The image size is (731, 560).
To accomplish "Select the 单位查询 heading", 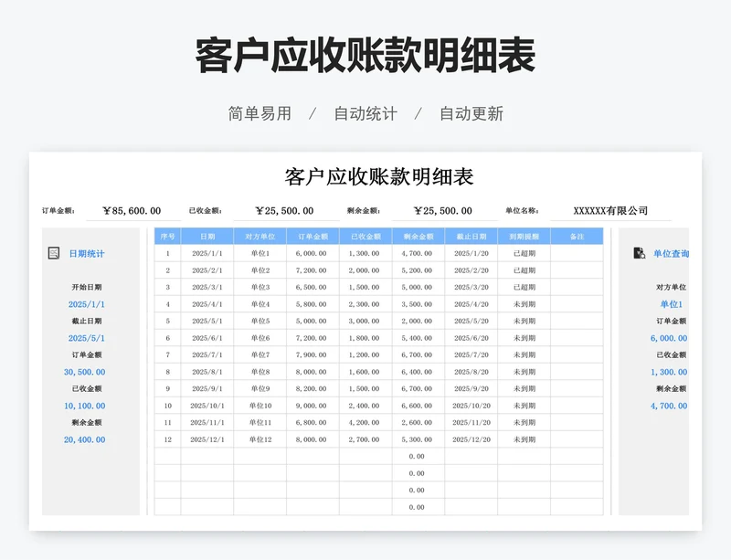I will coord(671,254).
